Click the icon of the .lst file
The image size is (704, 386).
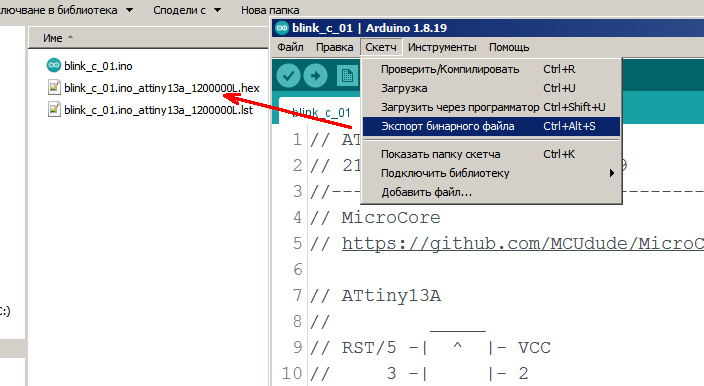tap(54, 110)
